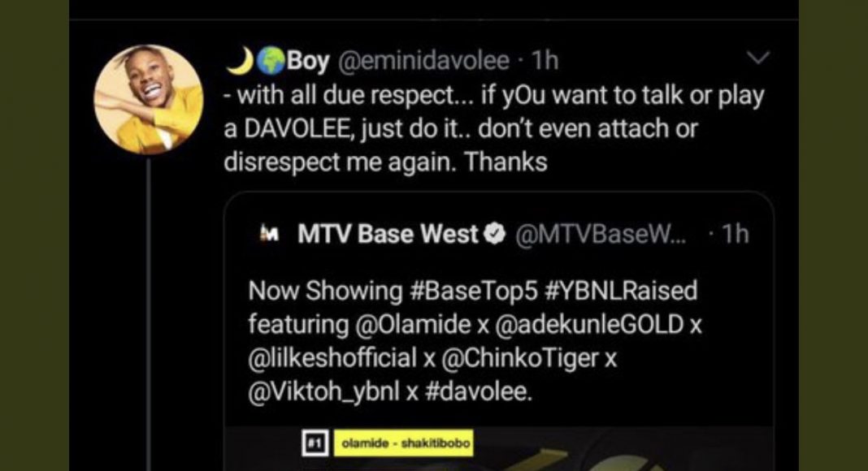Screen dimensions: 868x471
Task: Open the #BaseTop5 hashtag
Action: [x=474, y=292]
